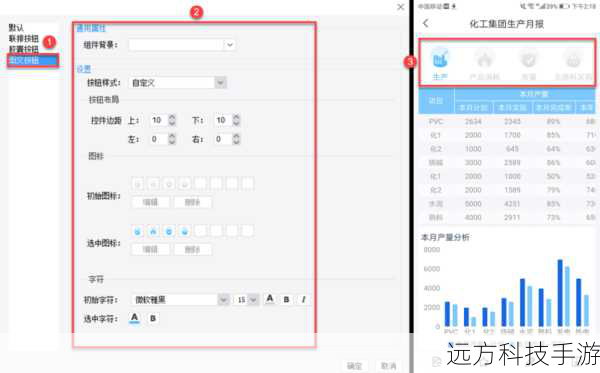Increase the 右 margin value
This screenshot has height=373, width=600.
tap(236, 136)
